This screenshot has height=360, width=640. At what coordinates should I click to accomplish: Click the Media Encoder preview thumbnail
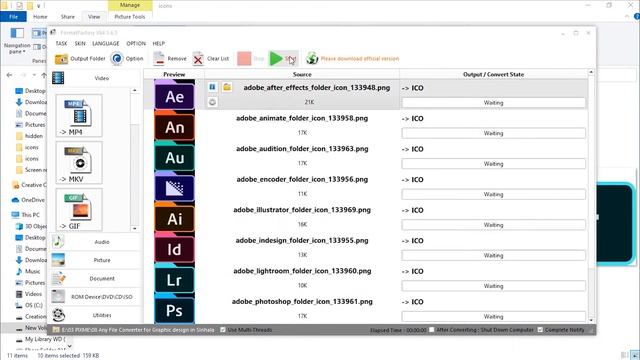(x=174, y=187)
